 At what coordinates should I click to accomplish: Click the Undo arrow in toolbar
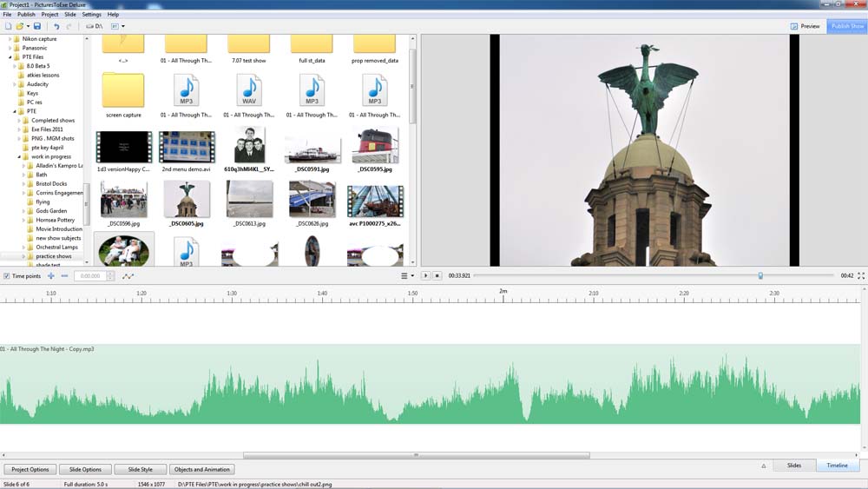(57, 26)
